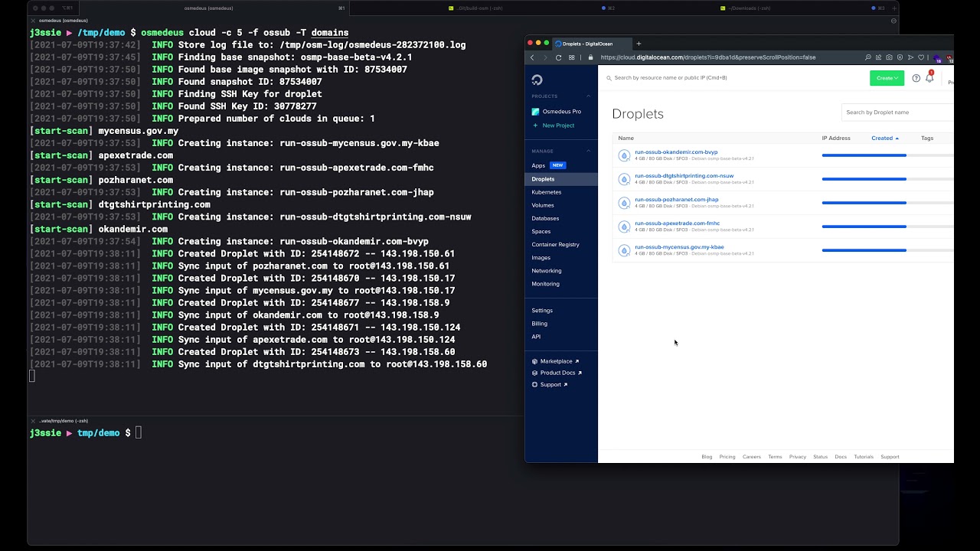
Task: Click the DigitalOcean tab favicon
Action: pyautogui.click(x=558, y=44)
